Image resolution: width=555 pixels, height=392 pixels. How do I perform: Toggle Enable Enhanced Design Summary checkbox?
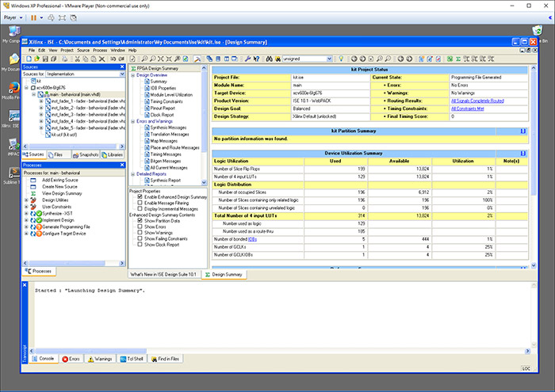click(x=140, y=196)
